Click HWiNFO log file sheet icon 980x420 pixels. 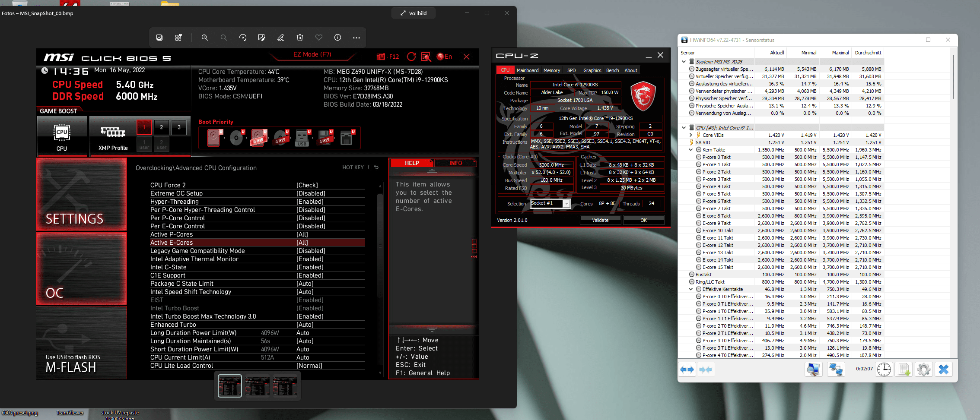pos(904,369)
